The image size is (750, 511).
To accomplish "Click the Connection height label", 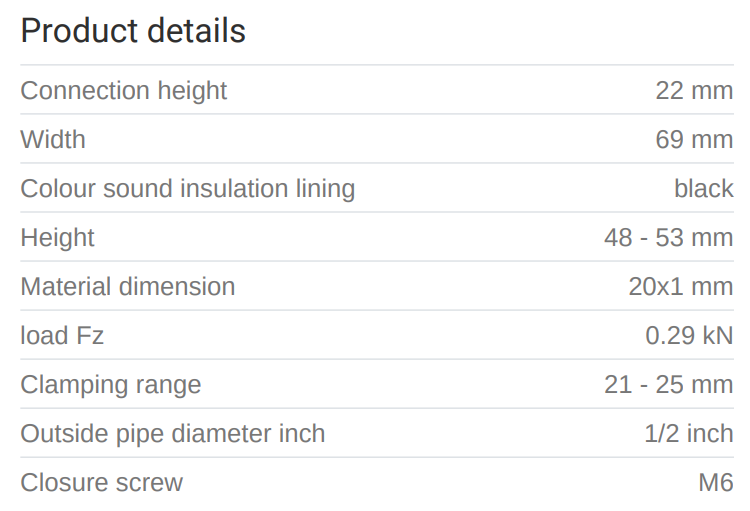I will click(124, 90).
